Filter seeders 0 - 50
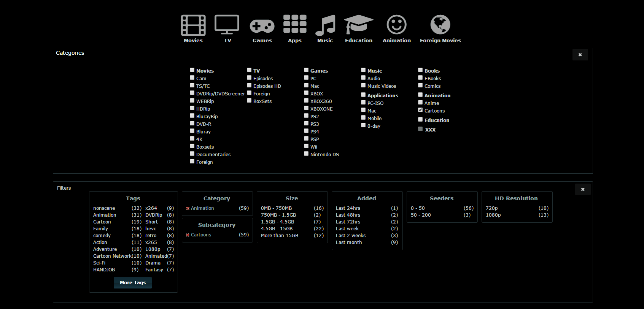 pyautogui.click(x=418, y=208)
